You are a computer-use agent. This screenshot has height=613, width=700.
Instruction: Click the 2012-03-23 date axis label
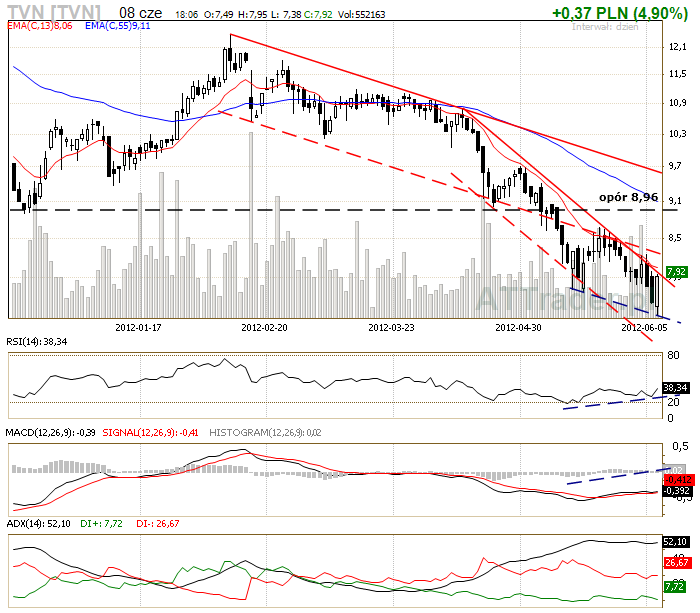click(x=391, y=328)
